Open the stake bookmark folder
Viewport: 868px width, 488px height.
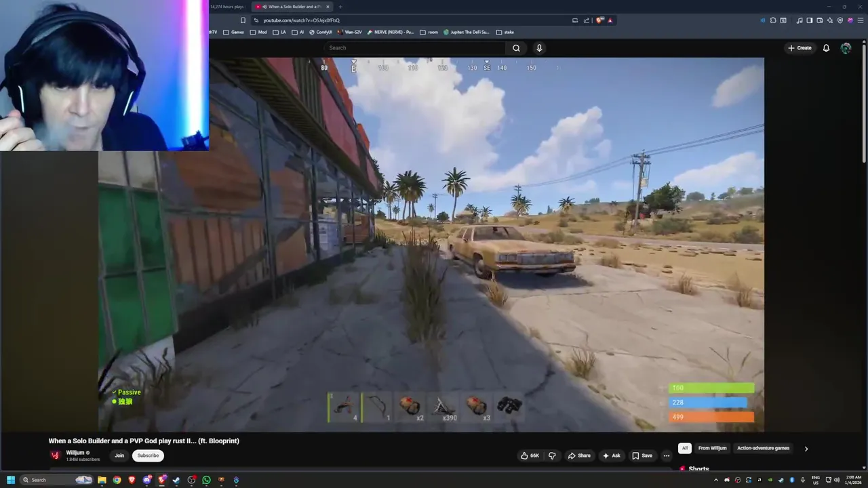pos(505,32)
